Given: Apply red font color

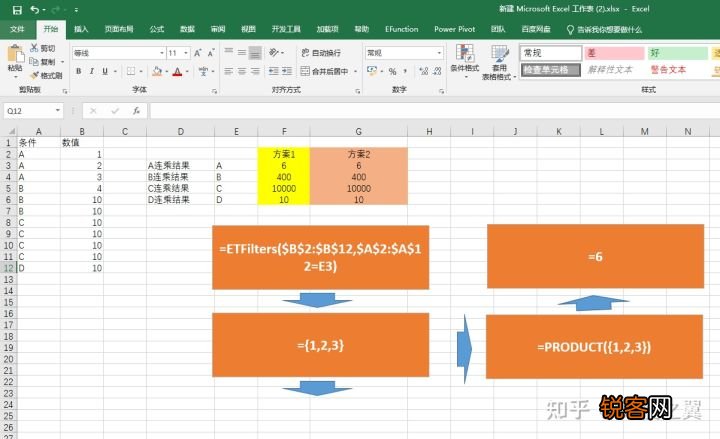Looking at the screenshot, I should point(177,71).
